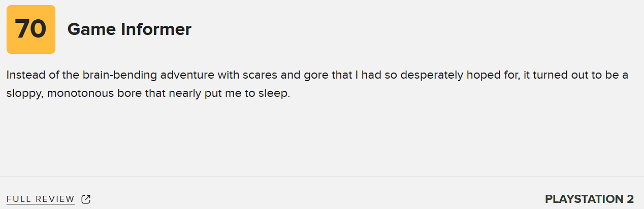The image size is (644, 209).
Task: Click the yellow 70 score badge
Action: pos(31,29)
